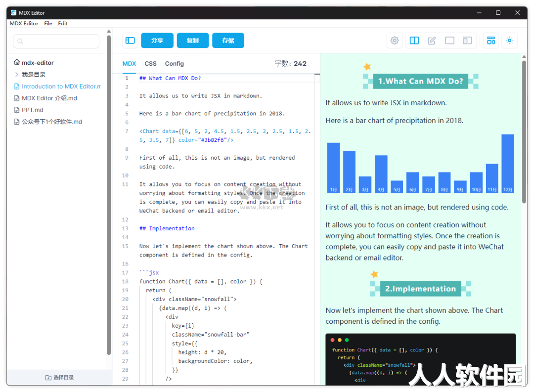Switch to the MDX tab

129,64
